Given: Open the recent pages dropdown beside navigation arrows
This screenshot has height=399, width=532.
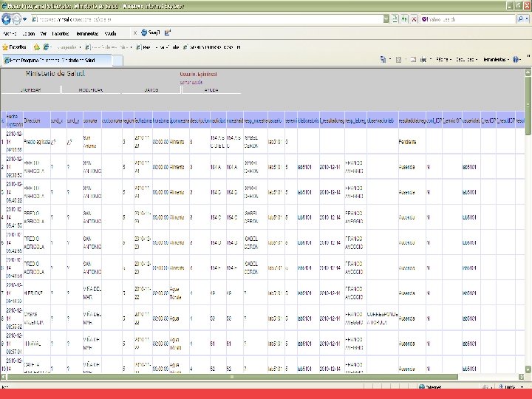Looking at the screenshot, I should [x=25, y=19].
